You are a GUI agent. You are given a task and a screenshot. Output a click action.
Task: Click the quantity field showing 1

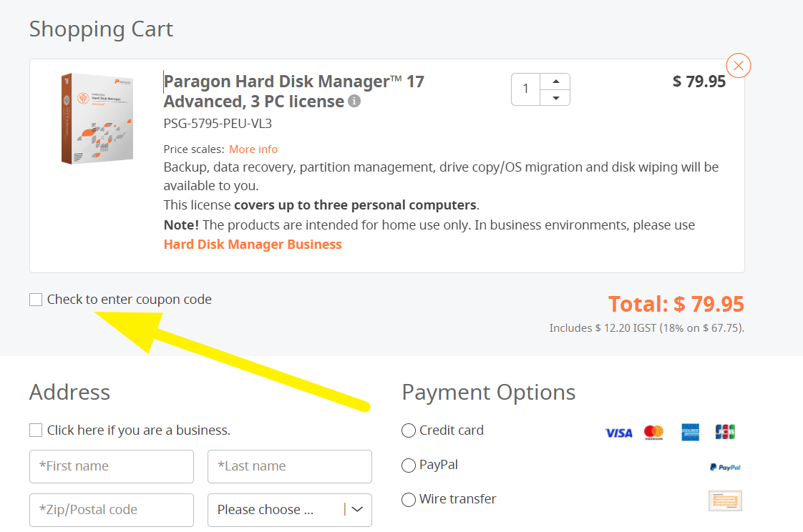coord(526,89)
